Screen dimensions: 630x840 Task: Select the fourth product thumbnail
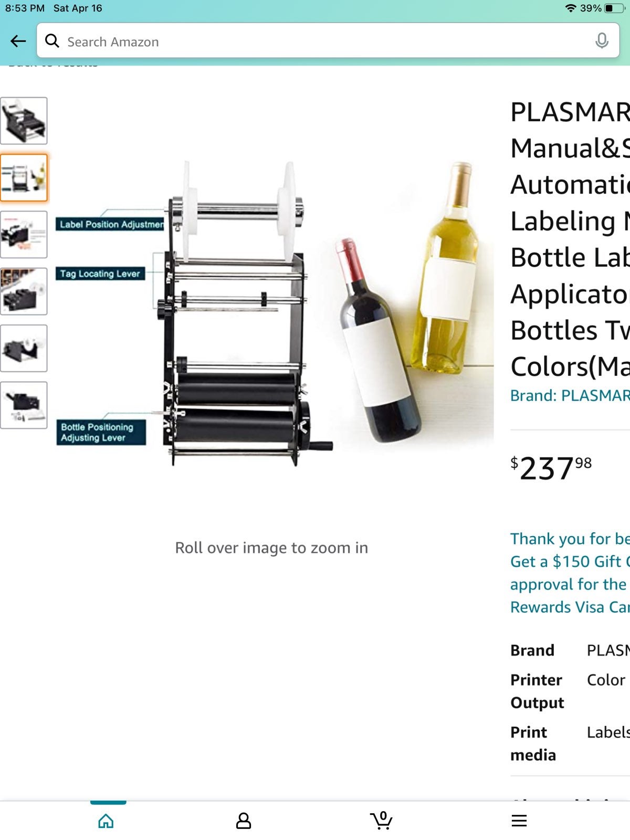(24, 291)
